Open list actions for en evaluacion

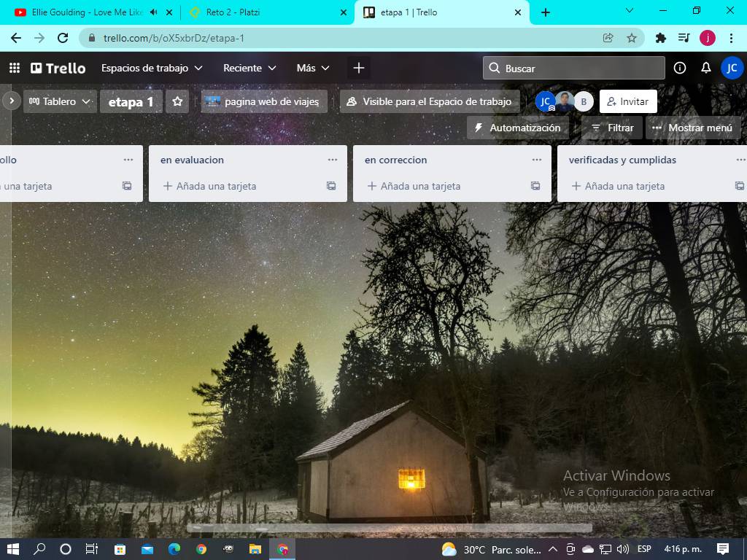333,160
